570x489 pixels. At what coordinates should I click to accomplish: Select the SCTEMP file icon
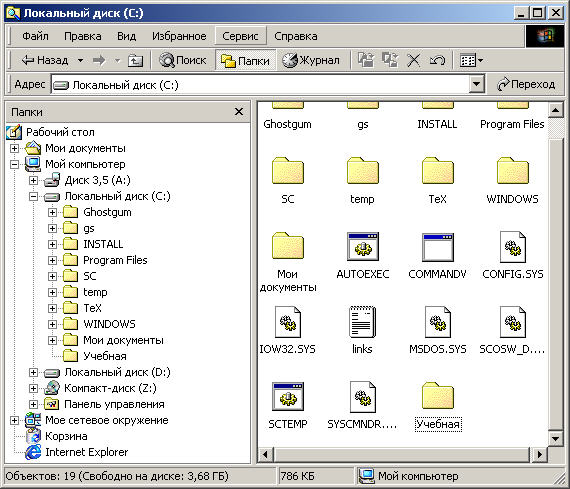288,397
